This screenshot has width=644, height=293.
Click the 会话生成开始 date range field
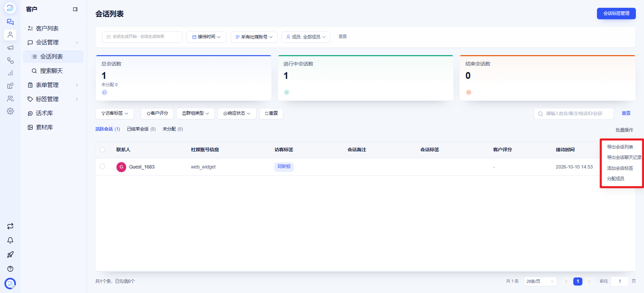pos(142,37)
